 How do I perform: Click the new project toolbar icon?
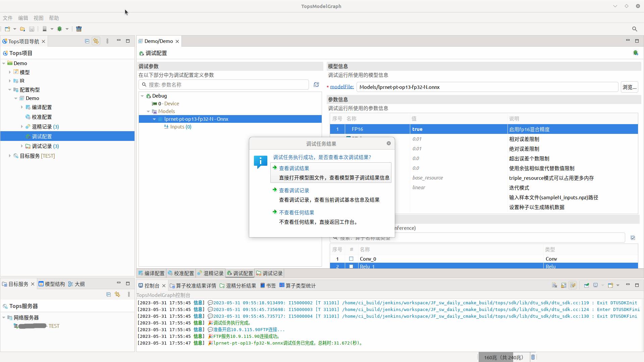click(x=7, y=29)
